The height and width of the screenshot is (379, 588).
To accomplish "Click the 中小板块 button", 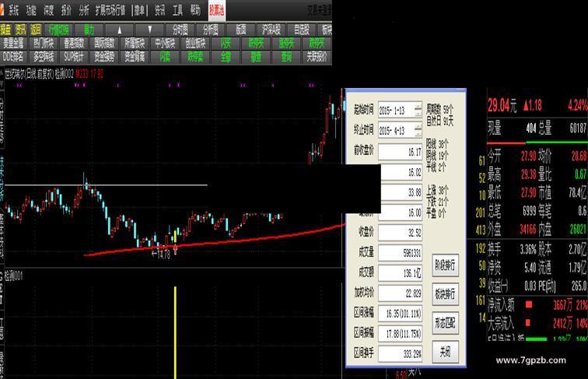I will point(166,44).
